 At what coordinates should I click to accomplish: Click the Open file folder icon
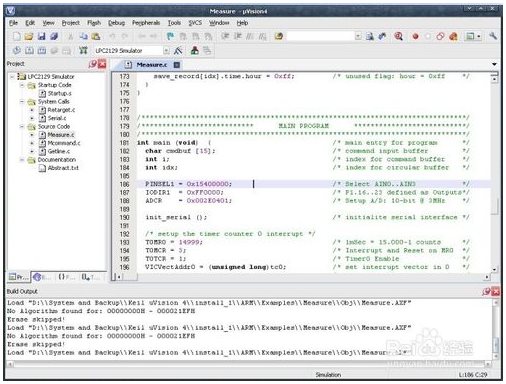(29, 36)
